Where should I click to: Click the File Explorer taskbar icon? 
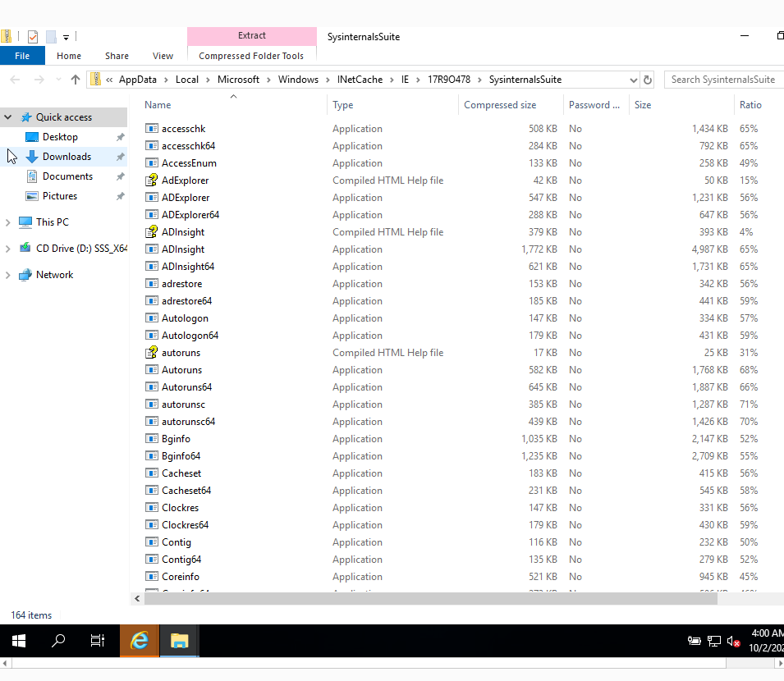pos(180,641)
